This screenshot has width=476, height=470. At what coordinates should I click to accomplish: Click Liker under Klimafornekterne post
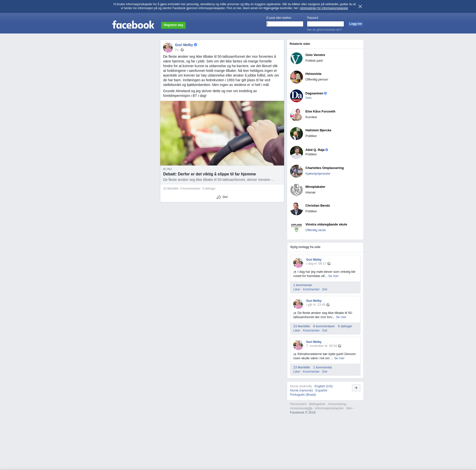point(297,372)
